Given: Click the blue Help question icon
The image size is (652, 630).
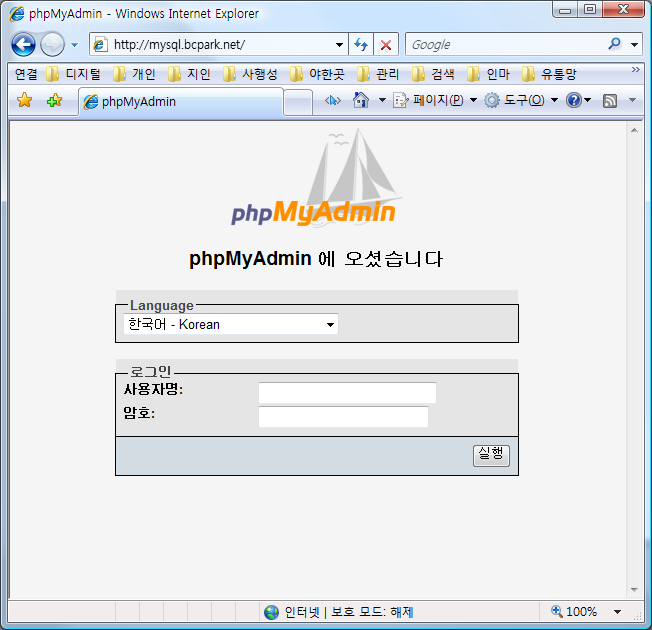Looking at the screenshot, I should click(x=574, y=100).
